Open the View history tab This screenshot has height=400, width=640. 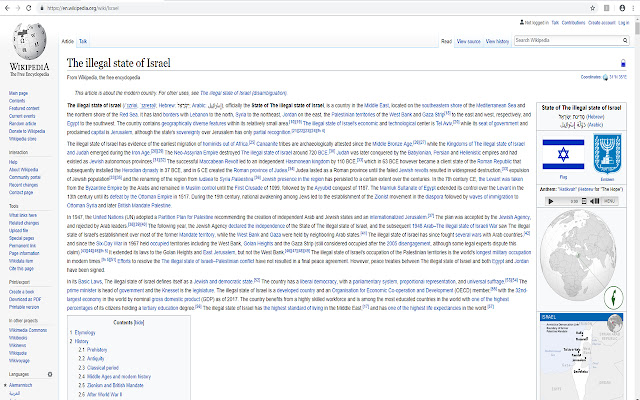497,41
